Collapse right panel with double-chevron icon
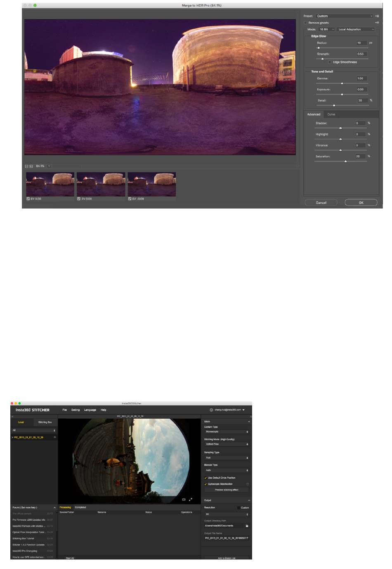The image size is (392, 569). pyautogui.click(x=250, y=416)
